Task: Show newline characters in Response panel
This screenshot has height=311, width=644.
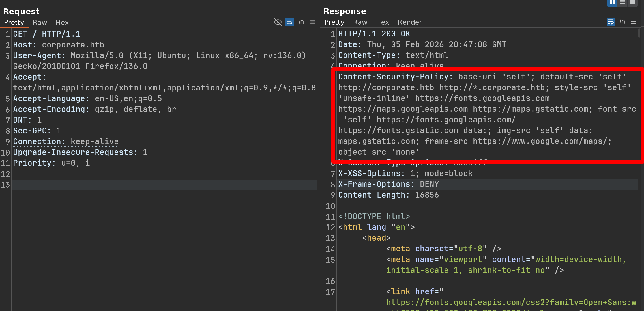Action: (622, 22)
